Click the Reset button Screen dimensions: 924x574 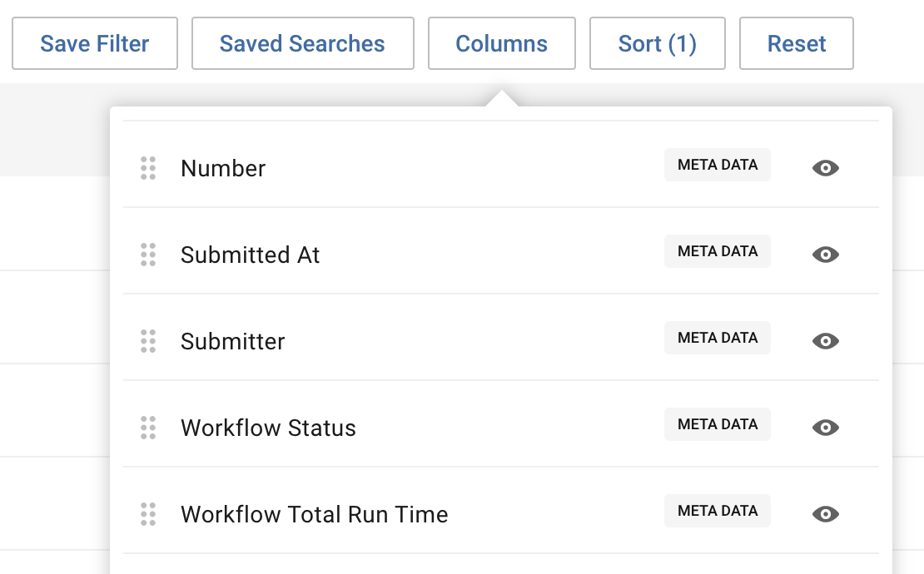click(796, 43)
